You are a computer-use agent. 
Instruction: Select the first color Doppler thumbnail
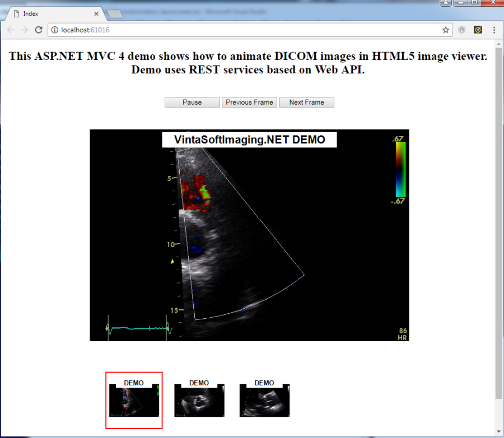(134, 400)
